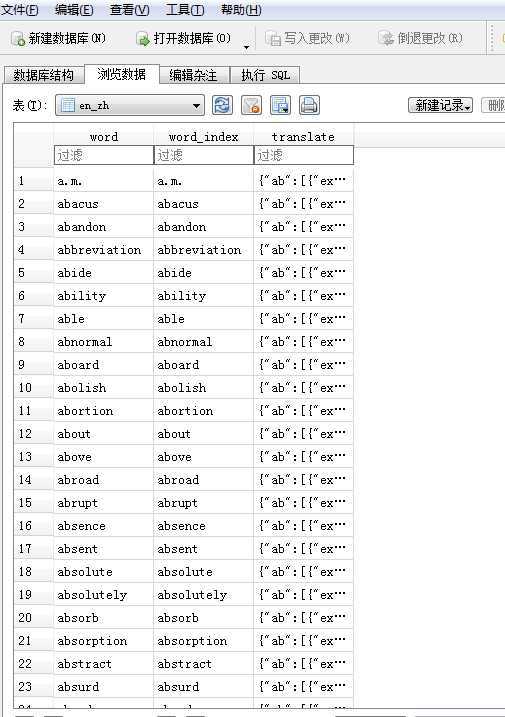Click the New Record button (新建记录)
The image size is (505, 717).
[441, 105]
